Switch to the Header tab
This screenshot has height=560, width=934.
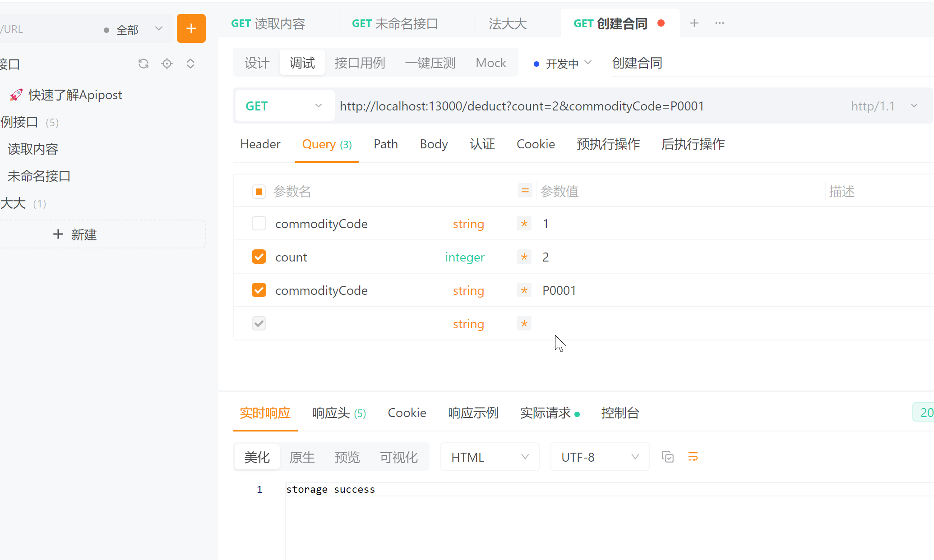[260, 144]
